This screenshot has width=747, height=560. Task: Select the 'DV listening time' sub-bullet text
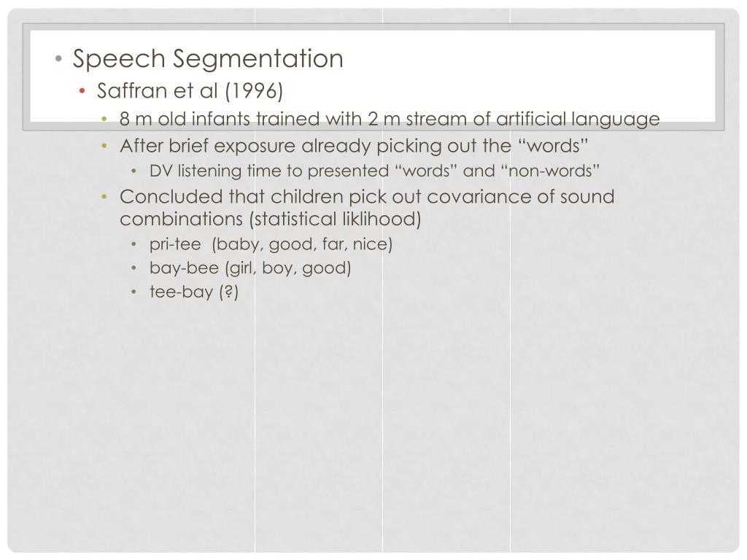[374, 171]
